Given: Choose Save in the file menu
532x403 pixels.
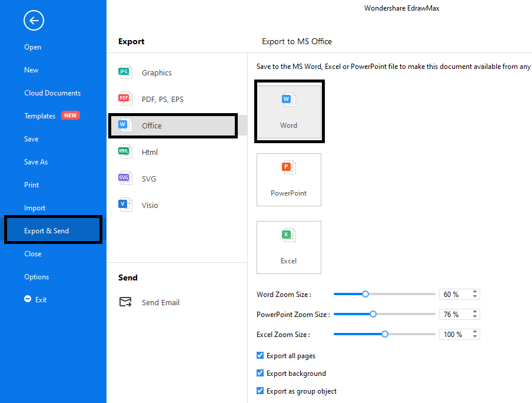Looking at the screenshot, I should click(x=31, y=139).
